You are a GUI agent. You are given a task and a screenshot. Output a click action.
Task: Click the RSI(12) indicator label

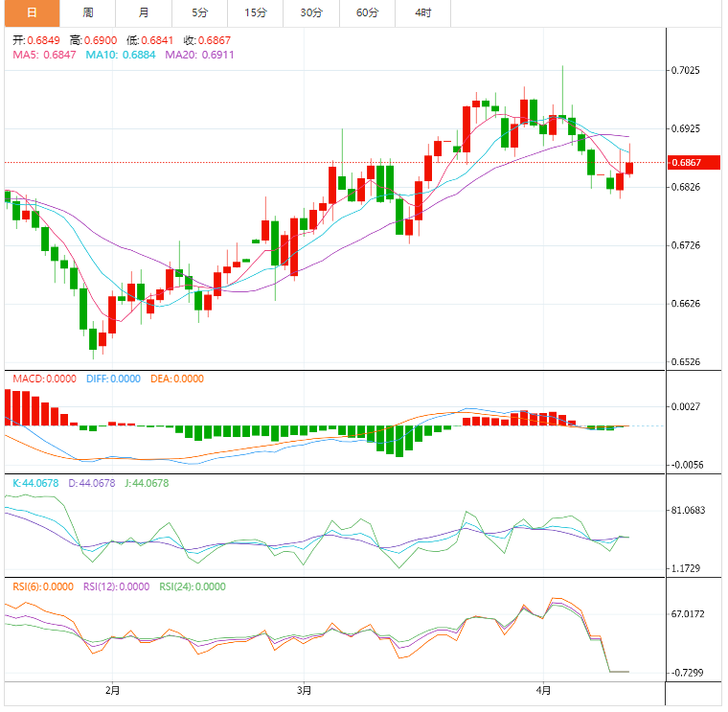coord(116,586)
